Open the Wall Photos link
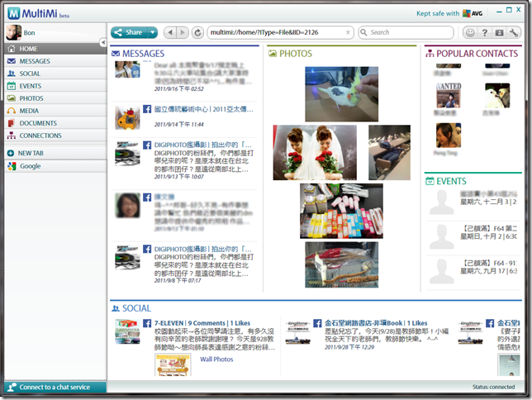This screenshot has width=532, height=400. click(x=216, y=360)
